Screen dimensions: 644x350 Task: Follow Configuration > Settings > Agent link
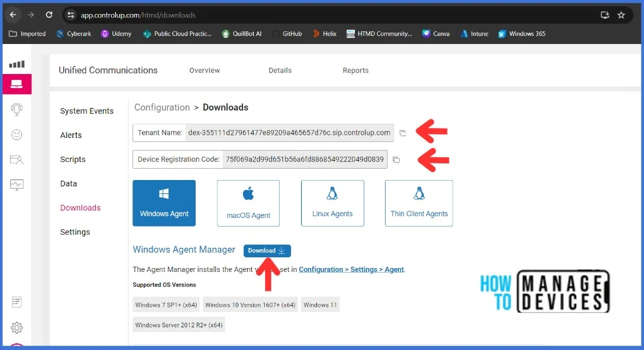click(352, 269)
